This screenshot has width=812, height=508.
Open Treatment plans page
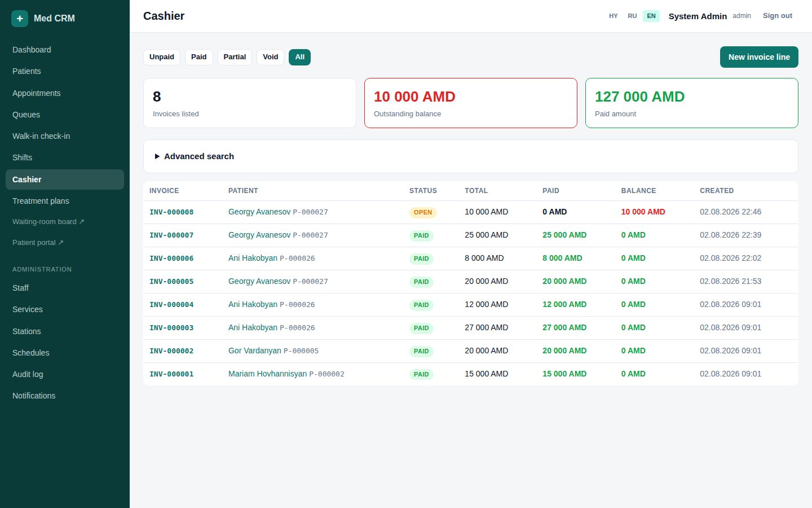(65, 201)
